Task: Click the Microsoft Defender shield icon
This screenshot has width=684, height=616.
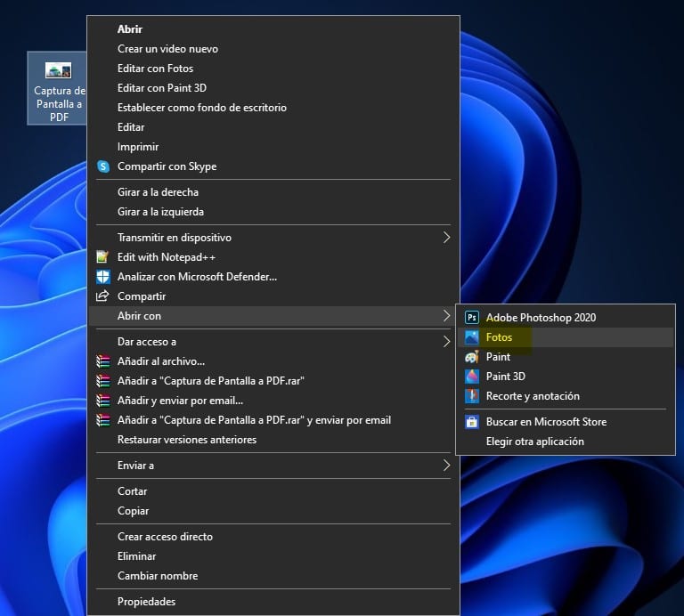Action: [x=103, y=277]
